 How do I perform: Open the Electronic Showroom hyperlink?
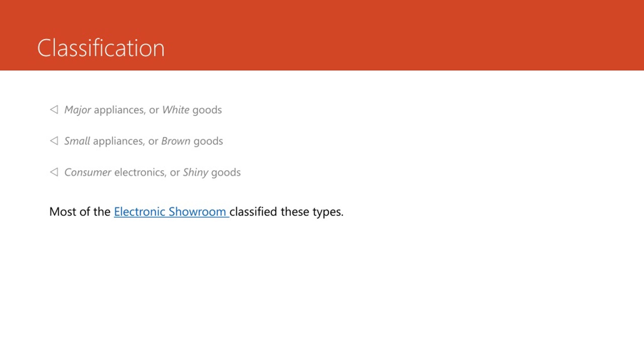click(x=171, y=212)
